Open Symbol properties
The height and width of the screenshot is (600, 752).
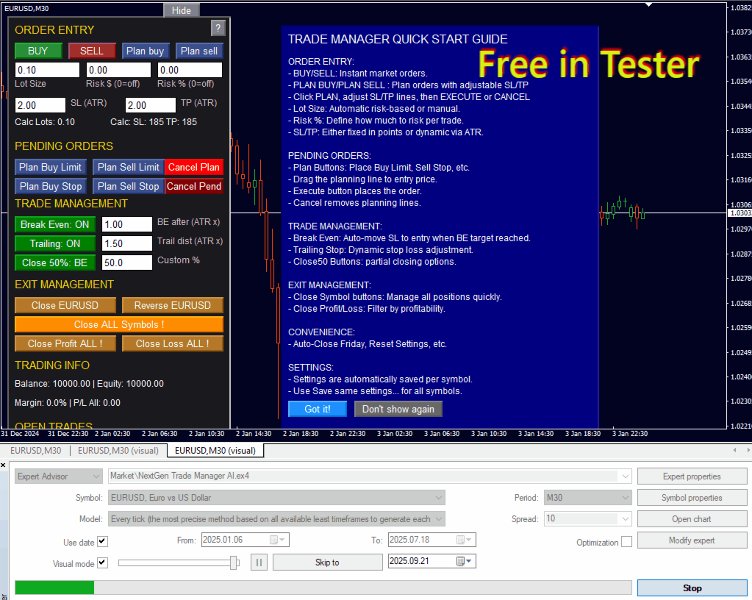(x=692, y=497)
